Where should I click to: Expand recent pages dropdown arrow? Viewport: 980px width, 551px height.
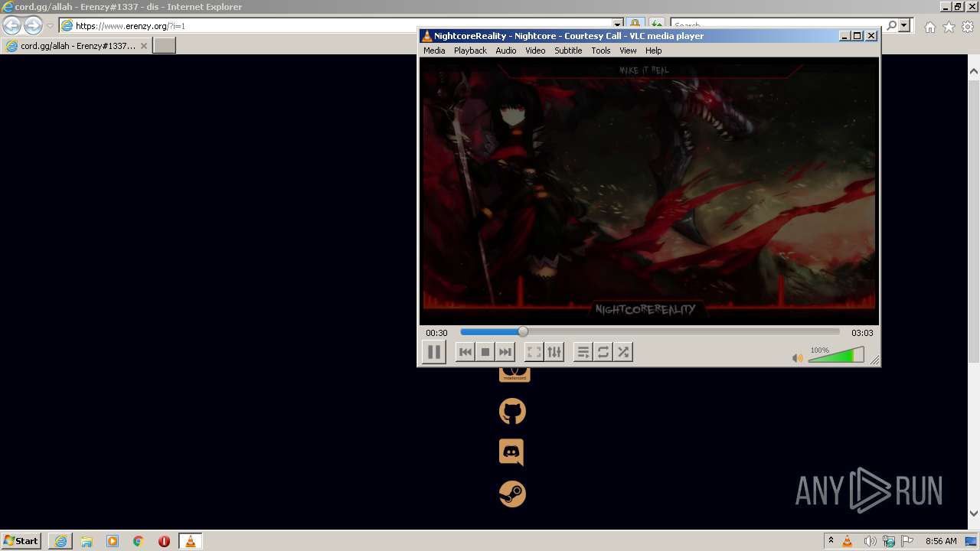[x=50, y=26]
